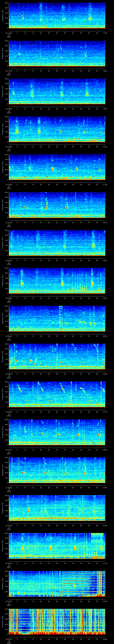Click the 22:00 end time label
This screenshot has height=644, width=114.
coord(105,223)
